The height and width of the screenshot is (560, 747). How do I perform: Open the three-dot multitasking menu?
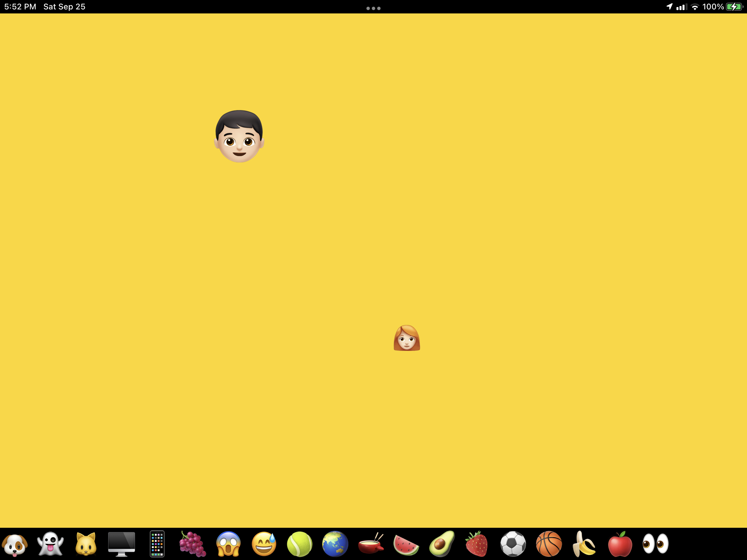pyautogui.click(x=373, y=8)
